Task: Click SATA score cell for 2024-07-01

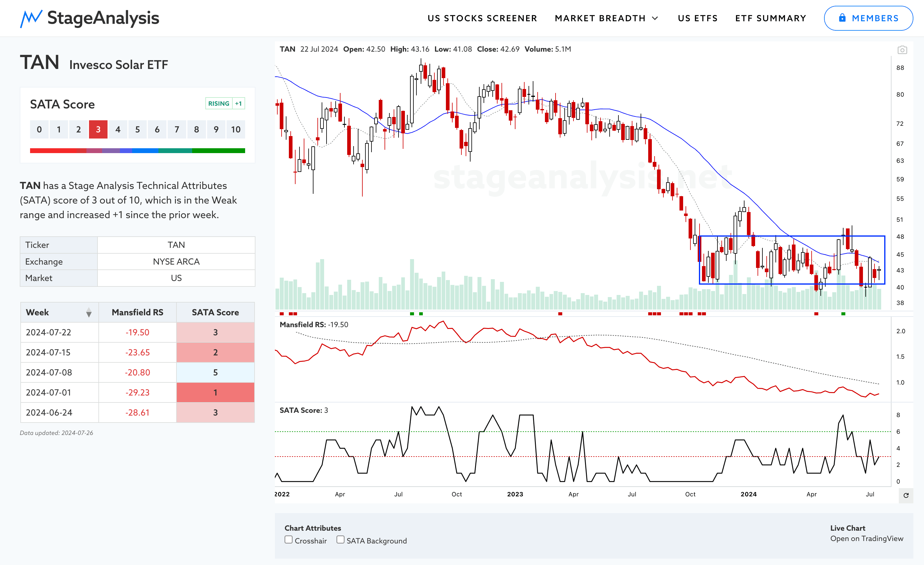Action: [215, 392]
